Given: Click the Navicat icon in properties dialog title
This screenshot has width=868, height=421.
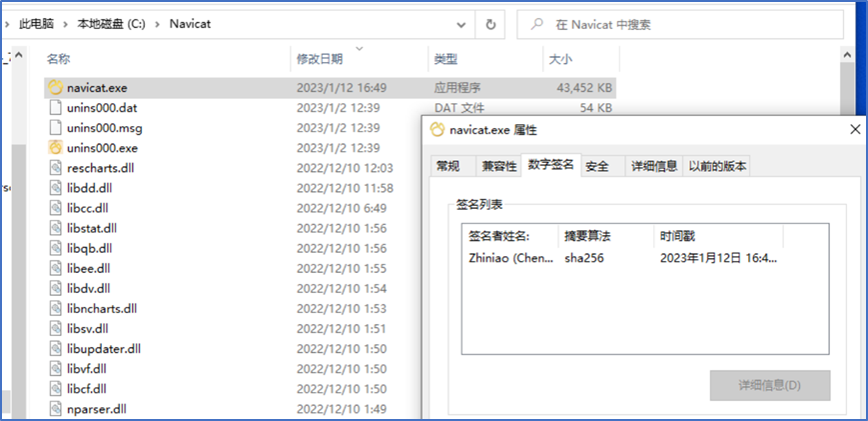Looking at the screenshot, I should point(437,130).
